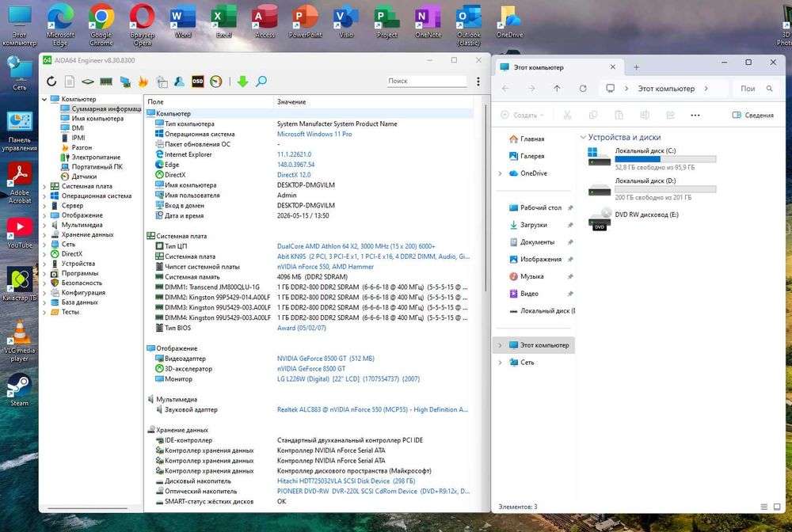The image size is (792, 532).
Task: Select Датчики in AIDA64 tree
Action: [84, 177]
